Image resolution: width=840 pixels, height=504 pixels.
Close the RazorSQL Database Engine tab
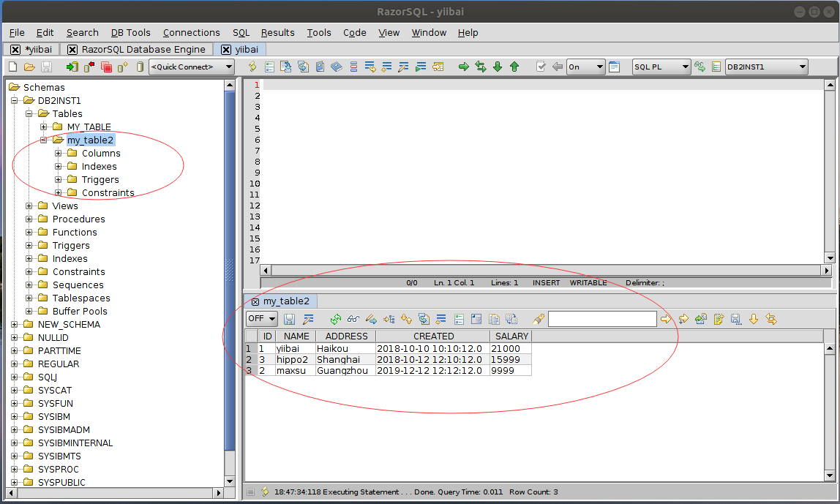click(x=72, y=49)
